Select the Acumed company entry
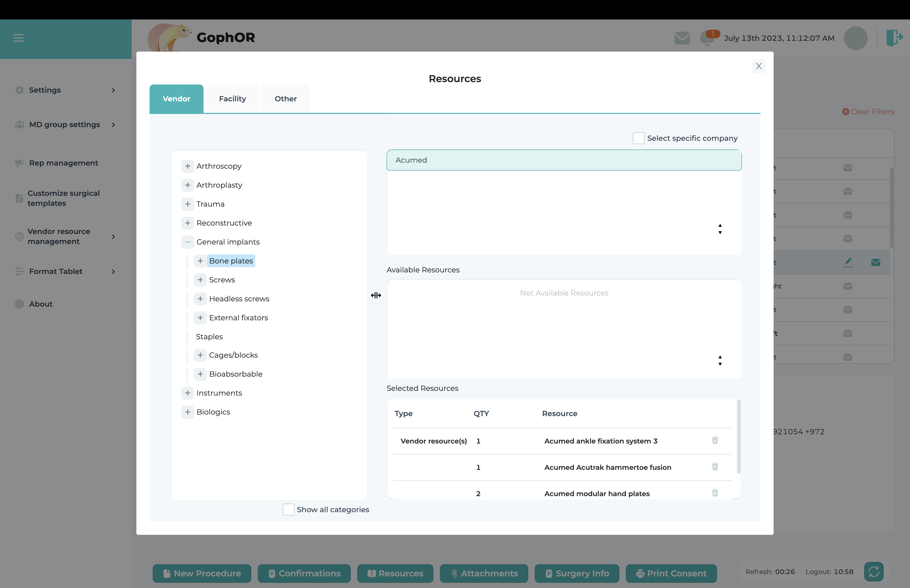 coord(564,160)
